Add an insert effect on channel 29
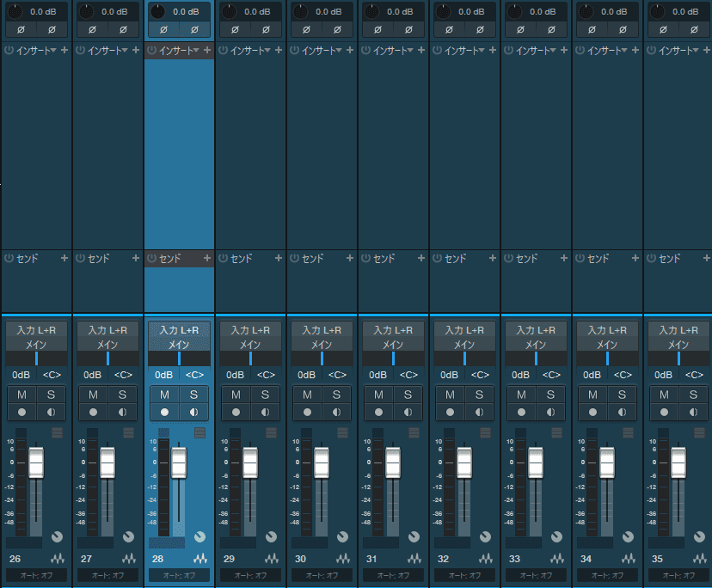The width and height of the screenshot is (712, 588). tap(279, 50)
